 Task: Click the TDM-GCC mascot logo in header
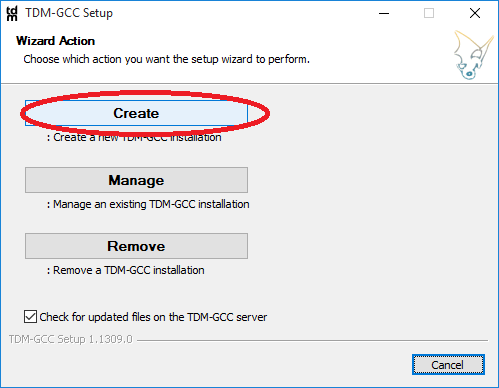tap(473, 55)
